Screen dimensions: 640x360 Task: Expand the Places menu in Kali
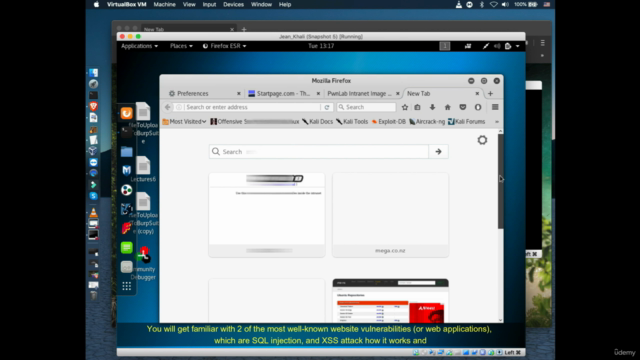click(x=181, y=46)
